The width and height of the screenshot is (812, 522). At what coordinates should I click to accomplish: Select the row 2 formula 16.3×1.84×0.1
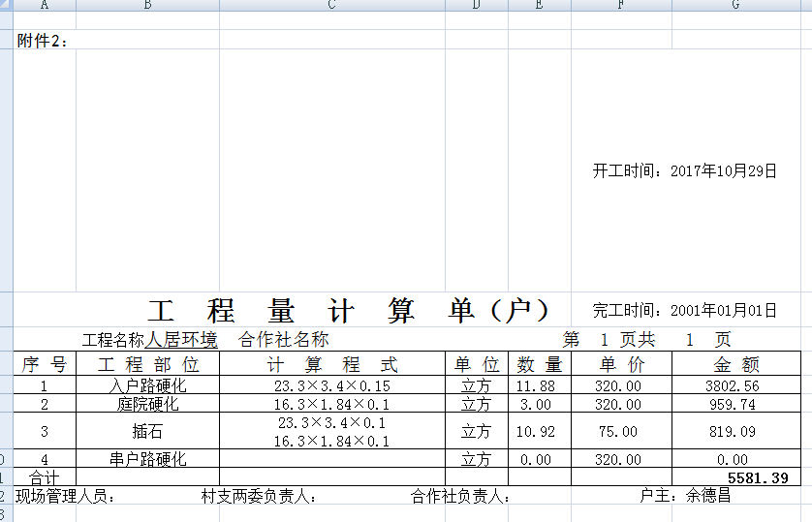coord(332,404)
